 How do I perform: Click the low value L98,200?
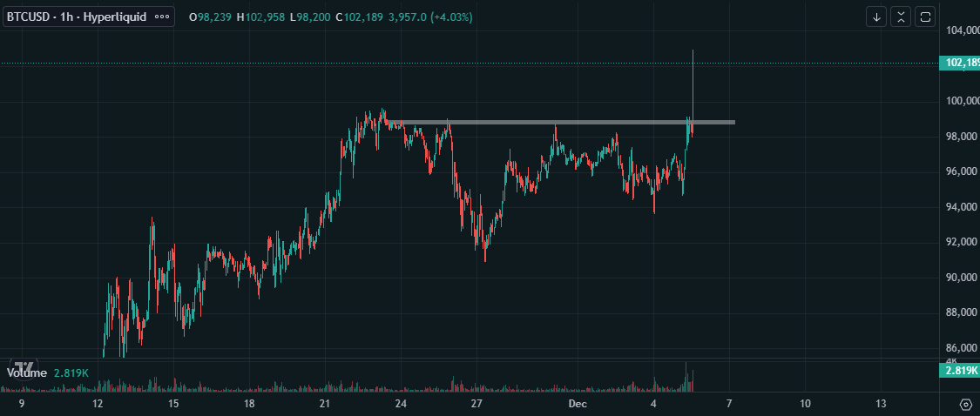311,17
